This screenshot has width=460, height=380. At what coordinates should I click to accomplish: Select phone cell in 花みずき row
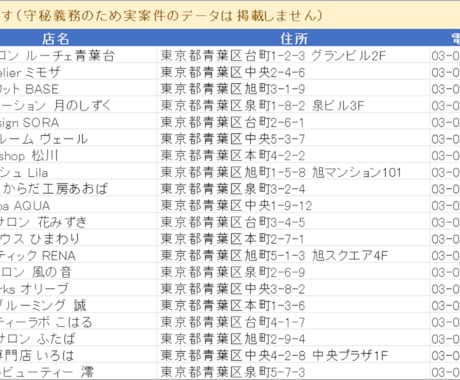(445, 222)
